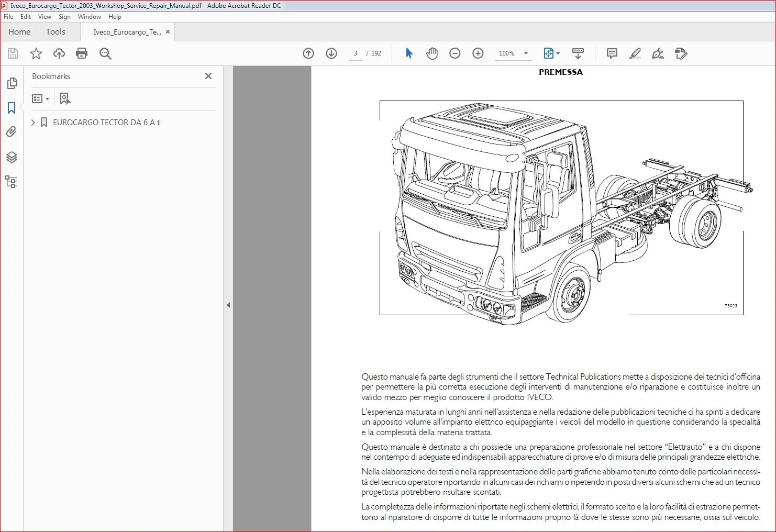Screen dimensions: 776x532
Task: Expand the EUROCARGO TECTOR DA 6 A t bookmark
Action: [33, 123]
